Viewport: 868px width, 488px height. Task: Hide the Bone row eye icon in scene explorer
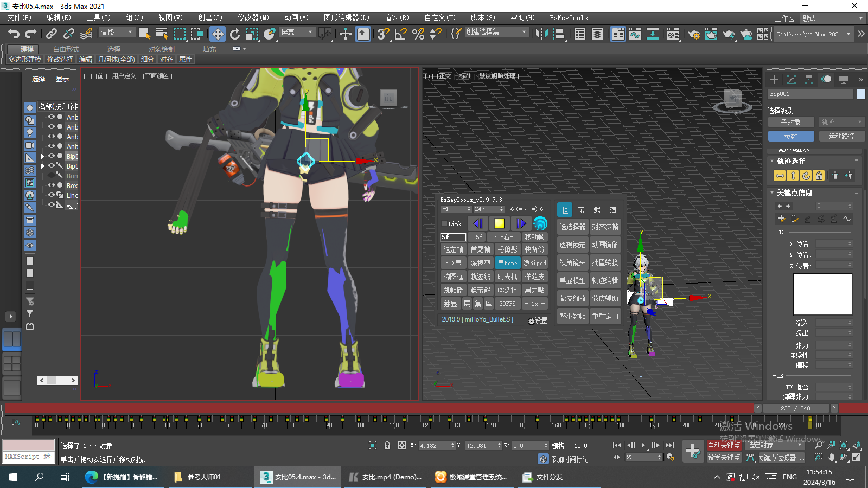point(52,175)
